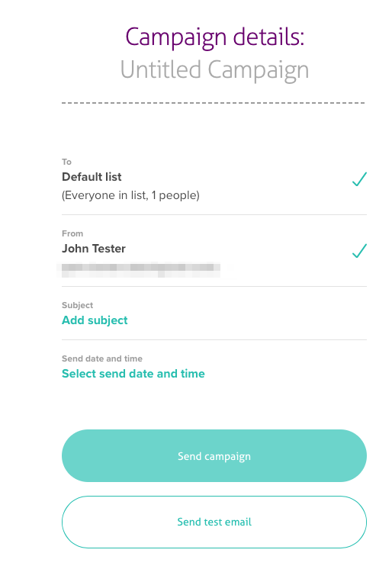
Task: Click the divider line below the recipient count
Action: pyautogui.click(x=214, y=214)
